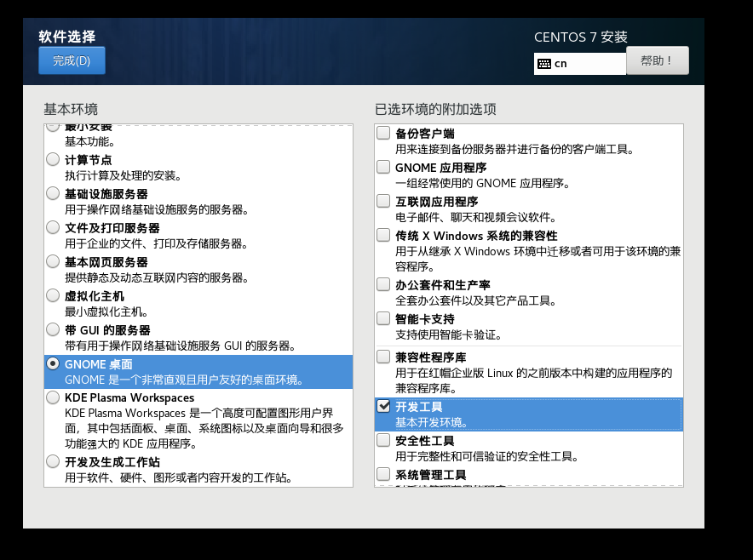Viewport: 753px width, 560px height.
Task: Select the 虚拟化主机 radio button
Action: click(x=53, y=295)
